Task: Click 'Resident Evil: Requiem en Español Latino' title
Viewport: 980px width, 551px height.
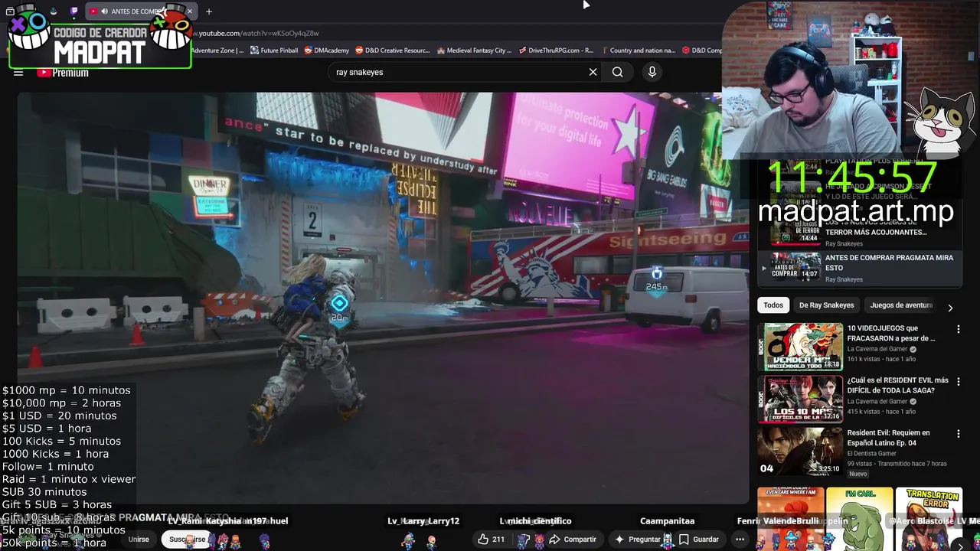Action: [x=888, y=438]
